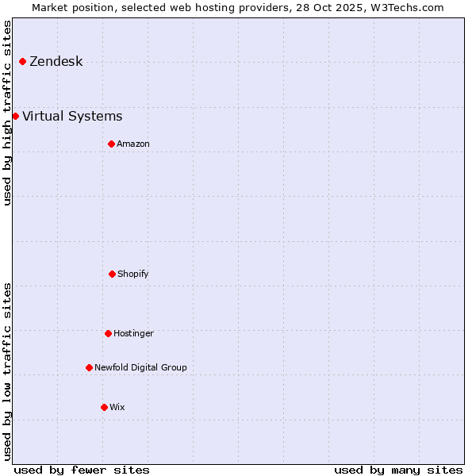
Task: Open the Amazon label
Action: (x=132, y=144)
